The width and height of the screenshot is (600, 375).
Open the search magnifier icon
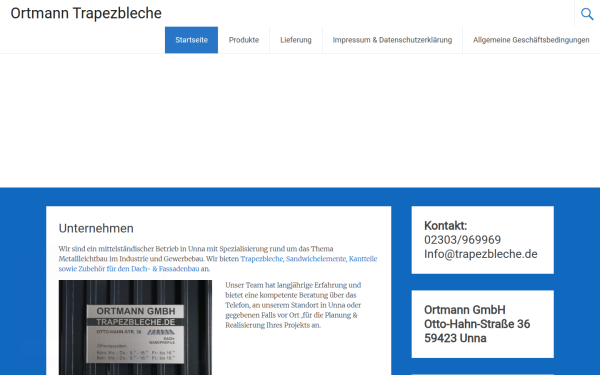pos(587,14)
